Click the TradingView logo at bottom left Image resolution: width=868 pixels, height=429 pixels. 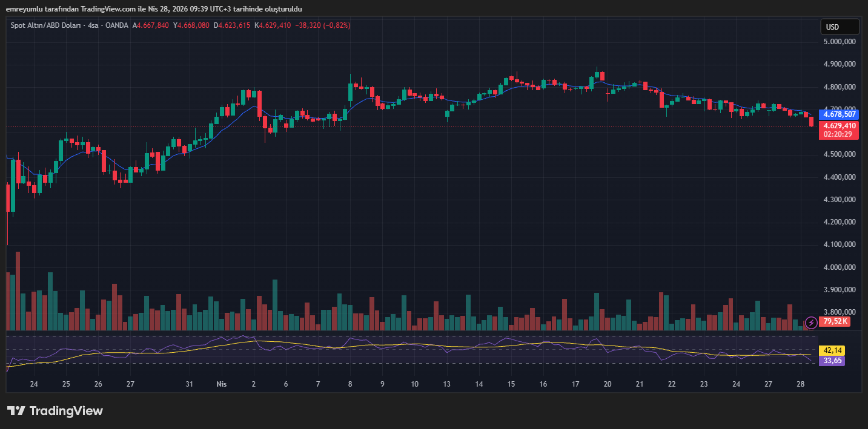[55, 411]
